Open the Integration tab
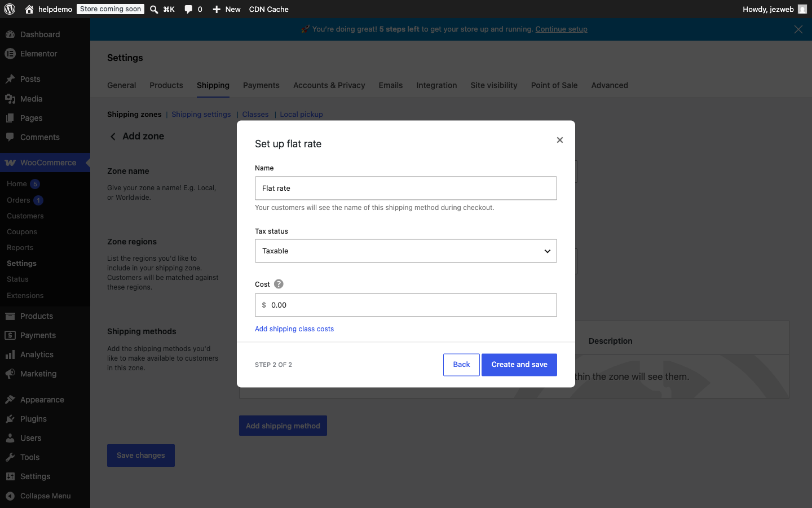 tap(436, 85)
